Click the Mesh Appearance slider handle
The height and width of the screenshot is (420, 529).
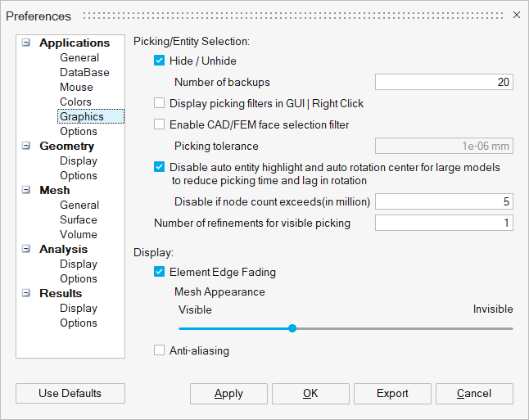pos(292,328)
